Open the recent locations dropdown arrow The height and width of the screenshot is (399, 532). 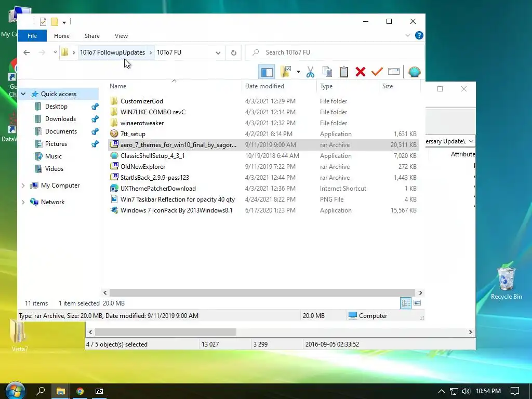[55, 52]
